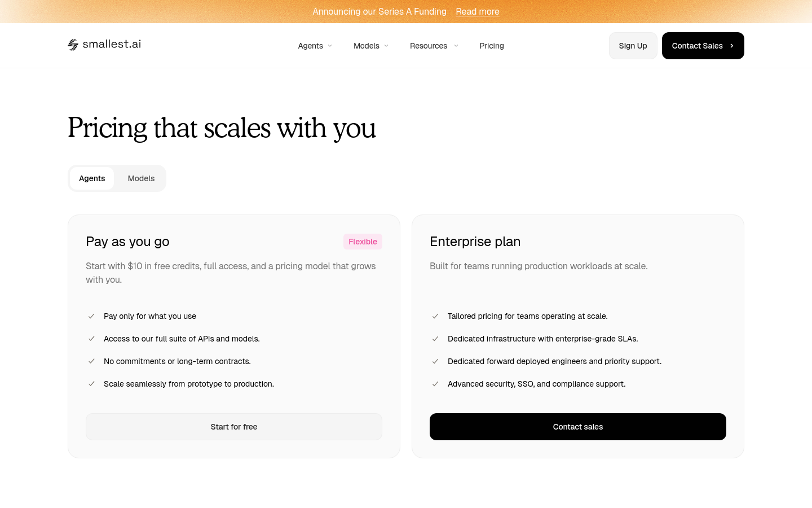Open the Models navigation dropdown
Image resolution: width=812 pixels, height=508 pixels.
point(371,46)
